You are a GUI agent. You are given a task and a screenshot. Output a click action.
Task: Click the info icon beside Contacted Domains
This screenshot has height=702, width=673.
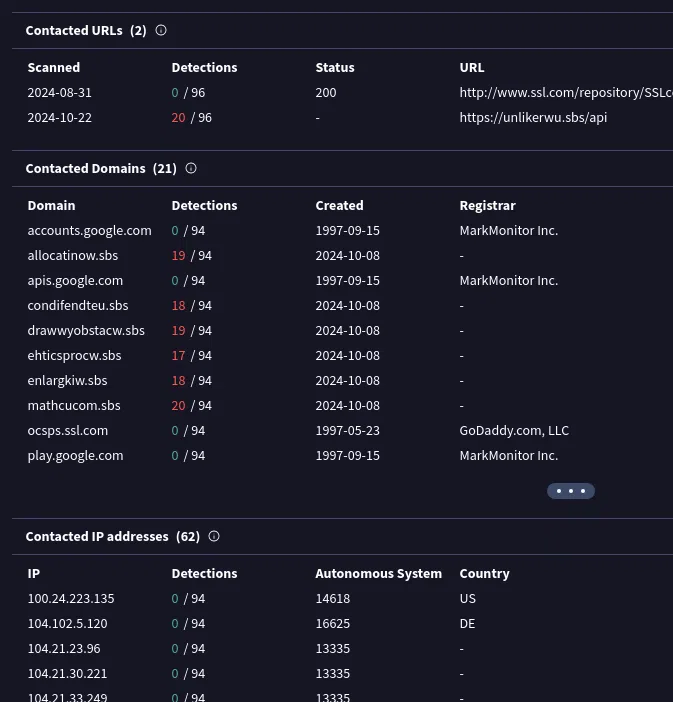tap(191, 168)
